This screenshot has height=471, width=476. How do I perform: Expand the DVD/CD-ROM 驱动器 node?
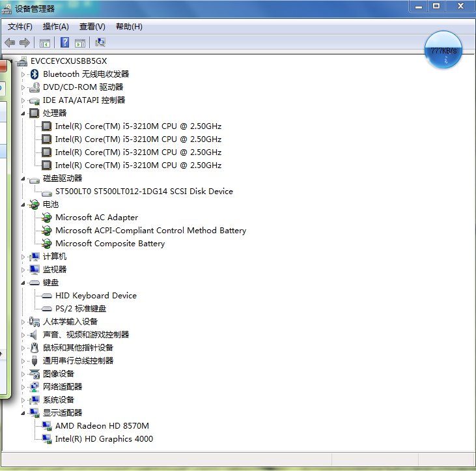(23, 87)
